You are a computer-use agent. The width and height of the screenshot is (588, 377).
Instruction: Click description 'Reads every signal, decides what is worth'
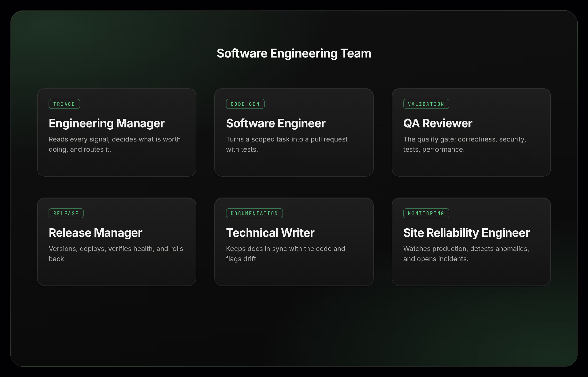click(115, 139)
